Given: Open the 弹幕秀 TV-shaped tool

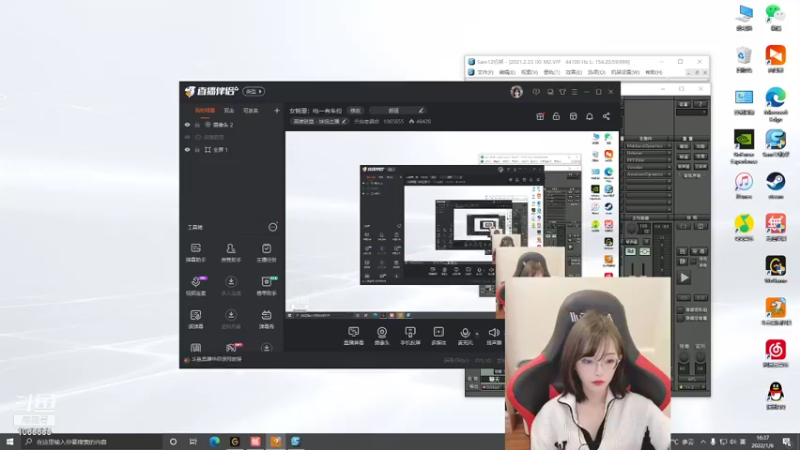Looking at the screenshot, I should [x=266, y=319].
